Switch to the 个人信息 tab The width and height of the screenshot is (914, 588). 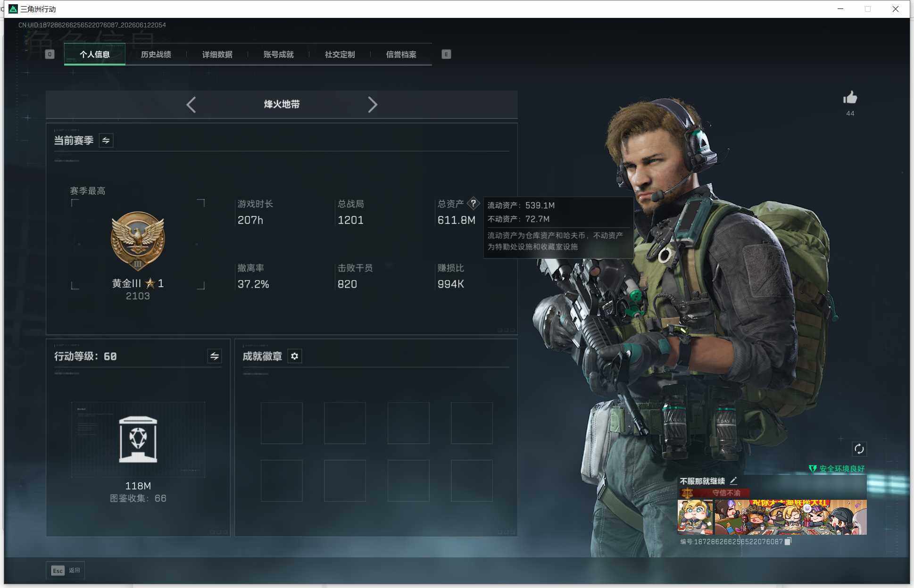coord(95,54)
